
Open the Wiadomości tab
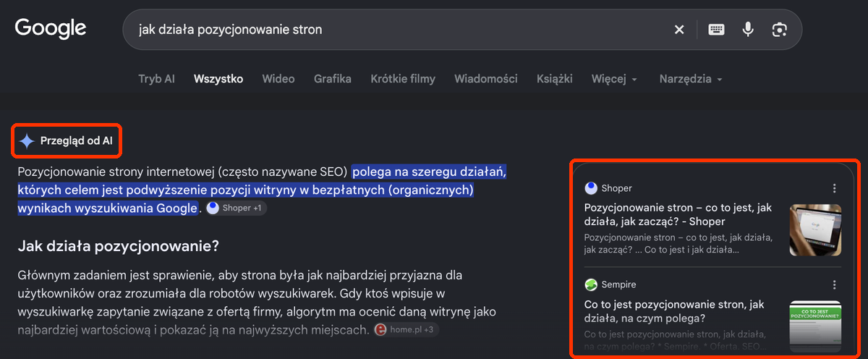tap(486, 79)
